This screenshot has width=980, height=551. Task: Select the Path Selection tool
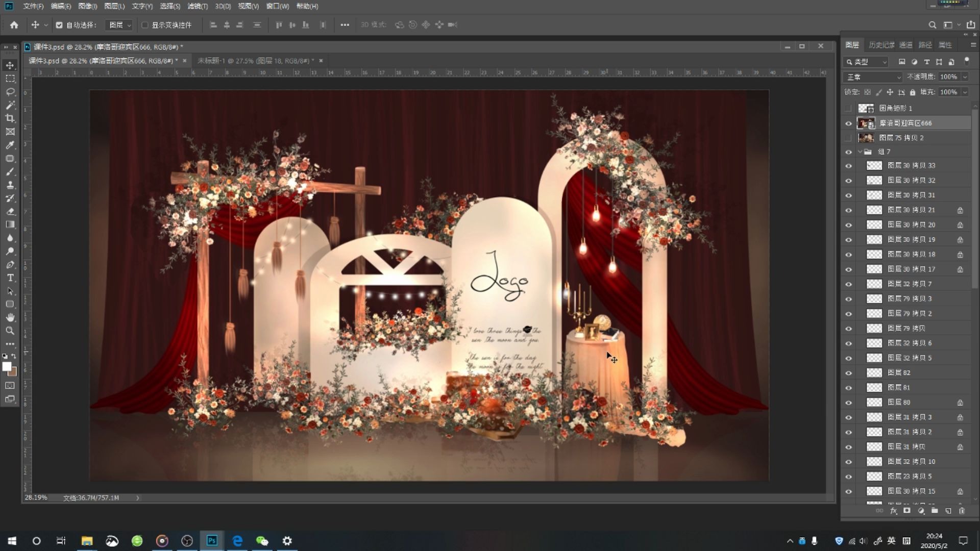(10, 291)
